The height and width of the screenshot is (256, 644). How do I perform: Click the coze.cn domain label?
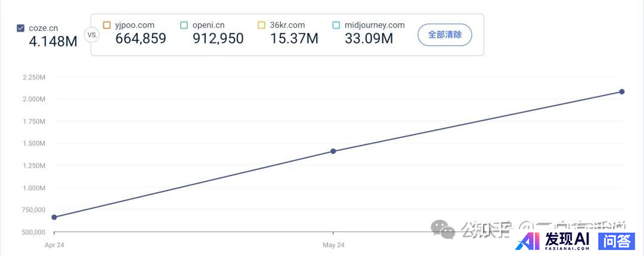coord(44,27)
